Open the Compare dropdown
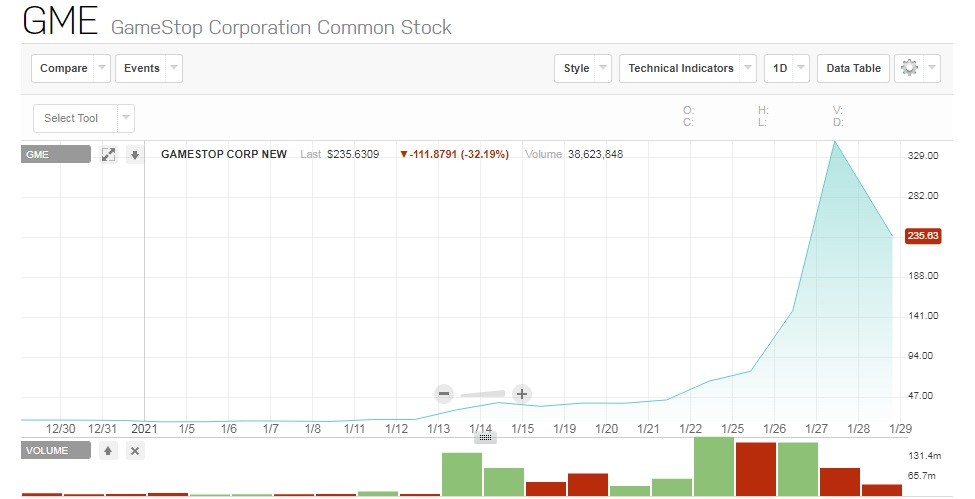Image resolution: width=975 pixels, height=499 pixels. [x=72, y=68]
